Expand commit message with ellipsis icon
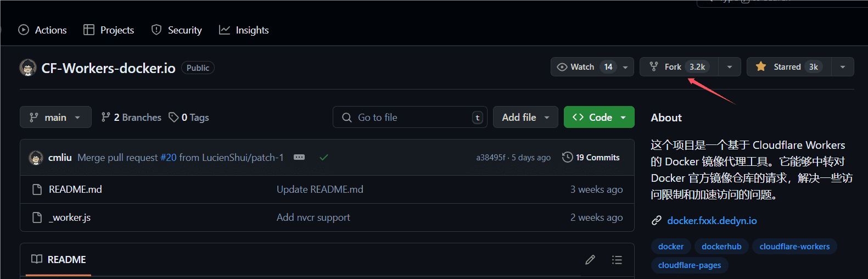The height and width of the screenshot is (279, 868). click(x=299, y=158)
